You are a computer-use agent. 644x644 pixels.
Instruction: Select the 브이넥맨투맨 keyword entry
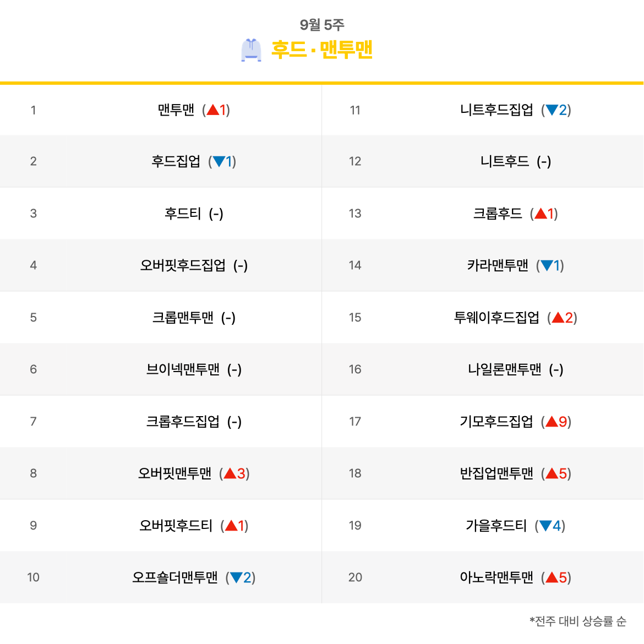183,369
